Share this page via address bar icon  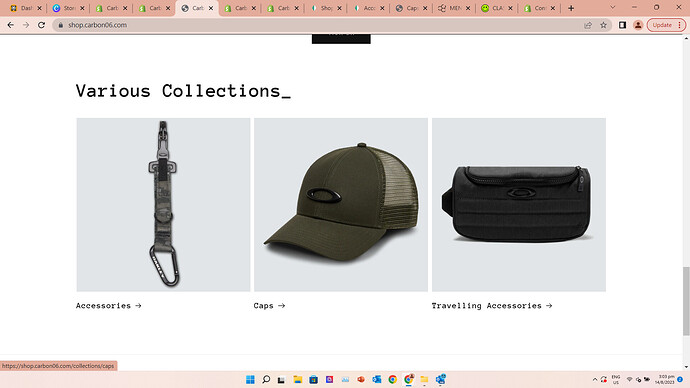(588, 25)
